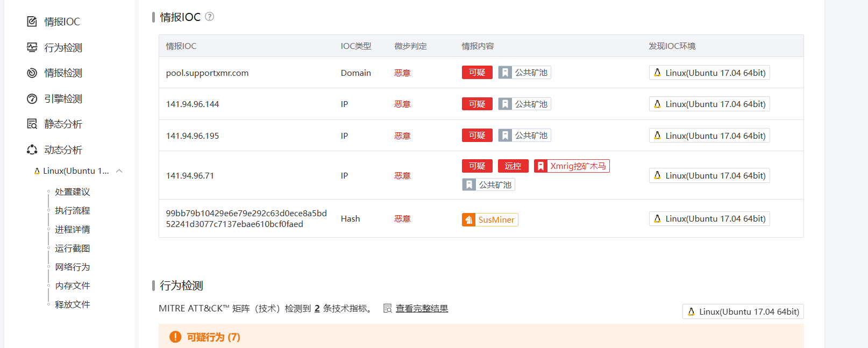Click the hash value starting 99bb79b10429
Image resolution: width=868 pixels, height=348 pixels.
point(246,218)
